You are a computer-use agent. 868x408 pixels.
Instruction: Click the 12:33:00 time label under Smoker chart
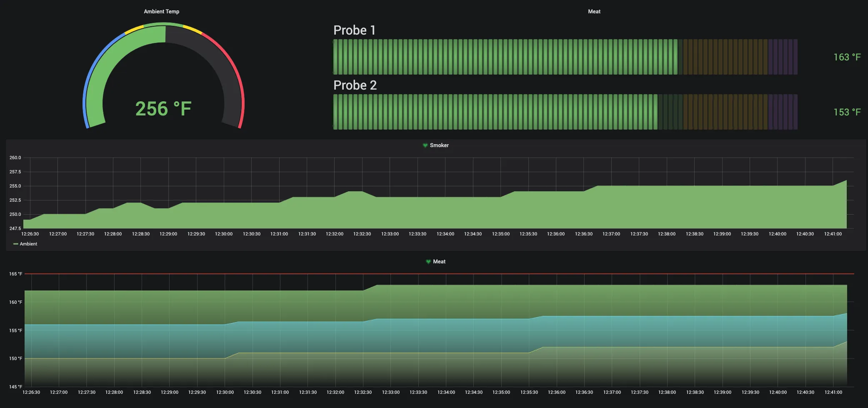tap(390, 234)
